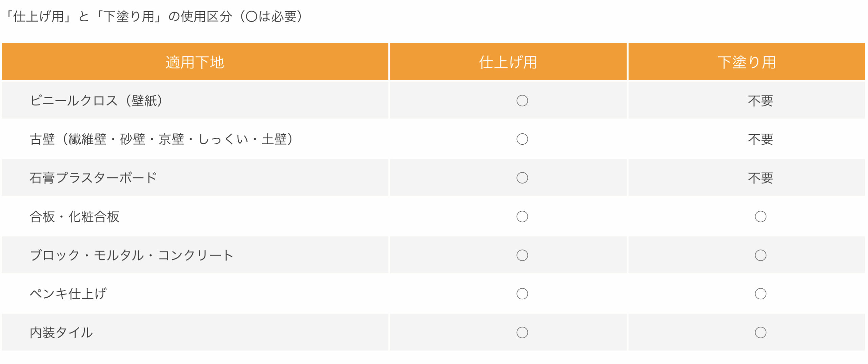The height and width of the screenshot is (364, 868).
Task: Select the ビニールクロス(壁紙) row label
Action: pos(96,101)
